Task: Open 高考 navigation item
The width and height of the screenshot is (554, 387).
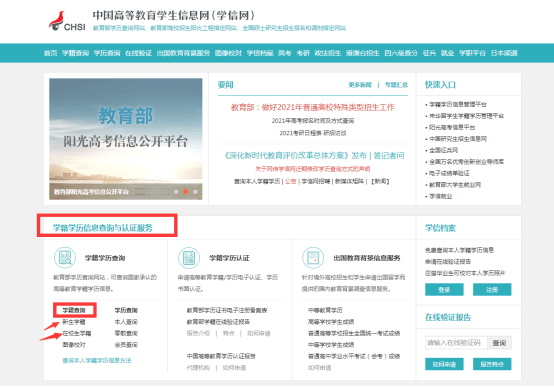Action: (284, 53)
